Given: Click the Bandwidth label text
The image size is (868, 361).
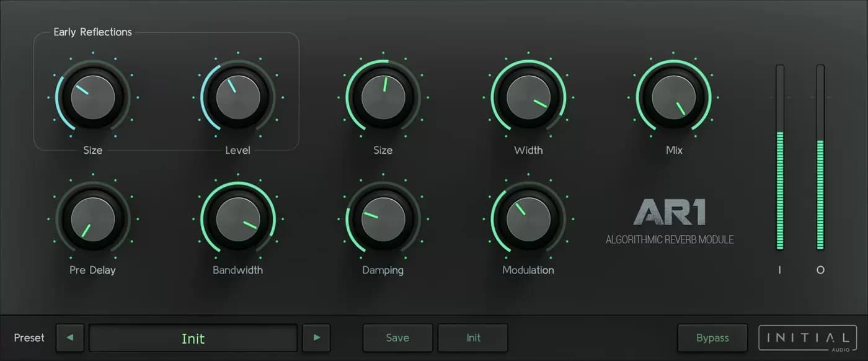Looking at the screenshot, I should click(x=238, y=270).
